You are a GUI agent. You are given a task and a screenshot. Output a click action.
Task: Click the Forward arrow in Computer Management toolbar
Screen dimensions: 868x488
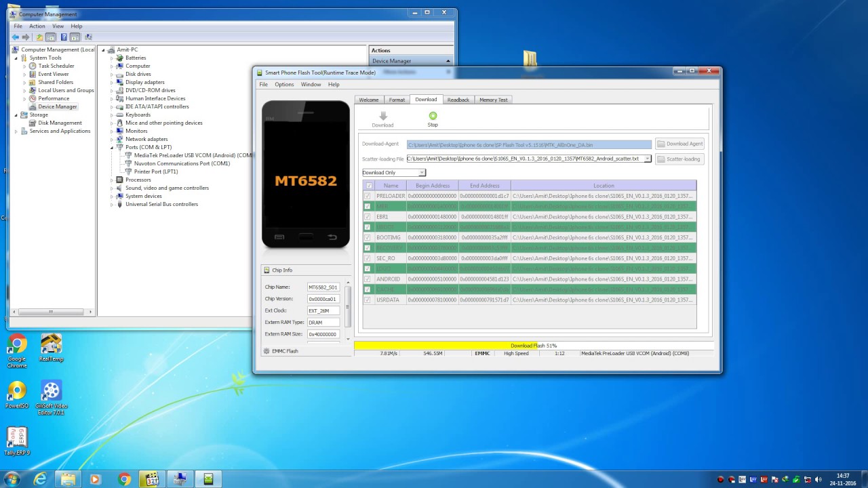pyautogui.click(x=26, y=37)
